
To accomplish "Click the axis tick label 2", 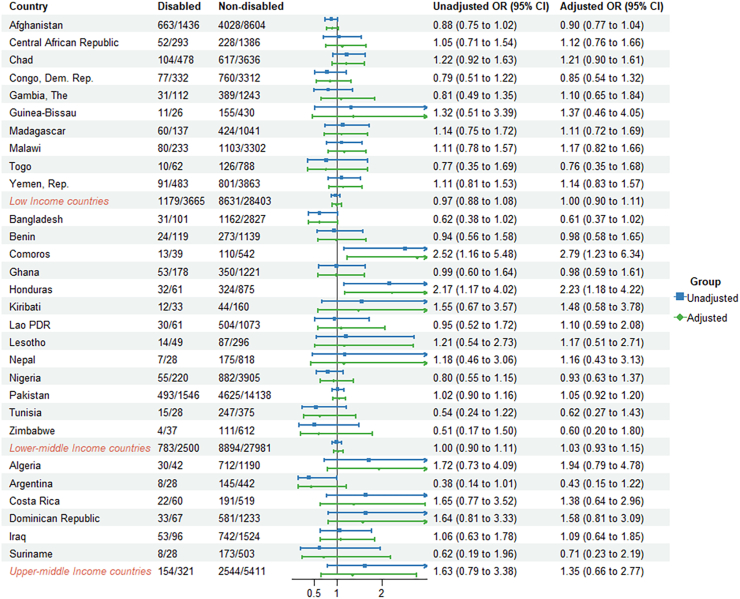I will (x=381, y=593).
